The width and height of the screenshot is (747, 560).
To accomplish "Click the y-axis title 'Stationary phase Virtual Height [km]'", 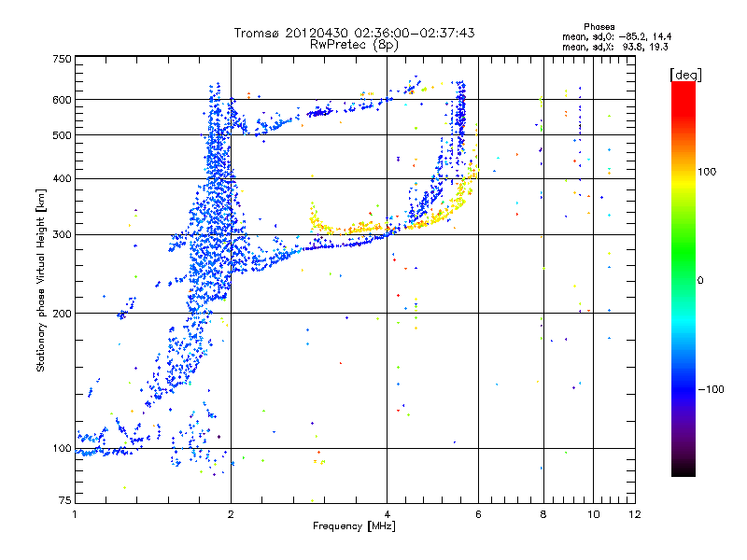I will 40,280.
